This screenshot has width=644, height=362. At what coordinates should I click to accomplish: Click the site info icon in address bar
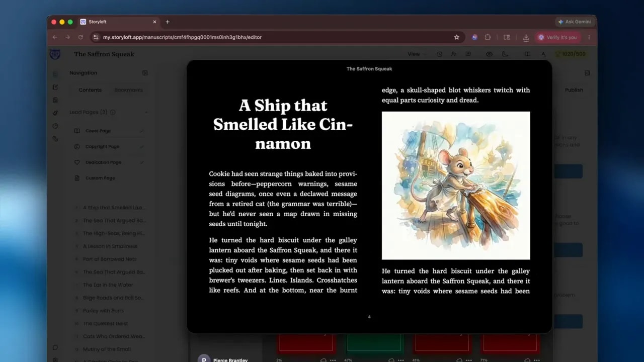96,37
